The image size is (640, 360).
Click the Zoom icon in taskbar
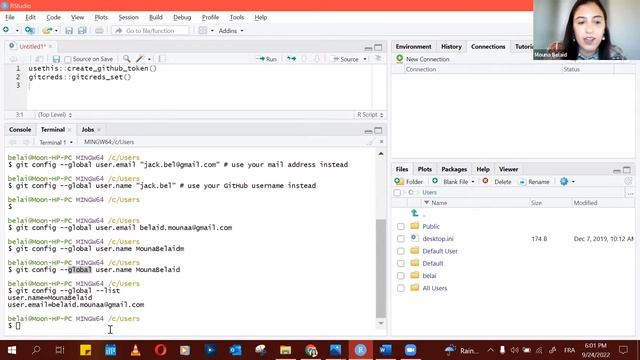tap(410, 350)
